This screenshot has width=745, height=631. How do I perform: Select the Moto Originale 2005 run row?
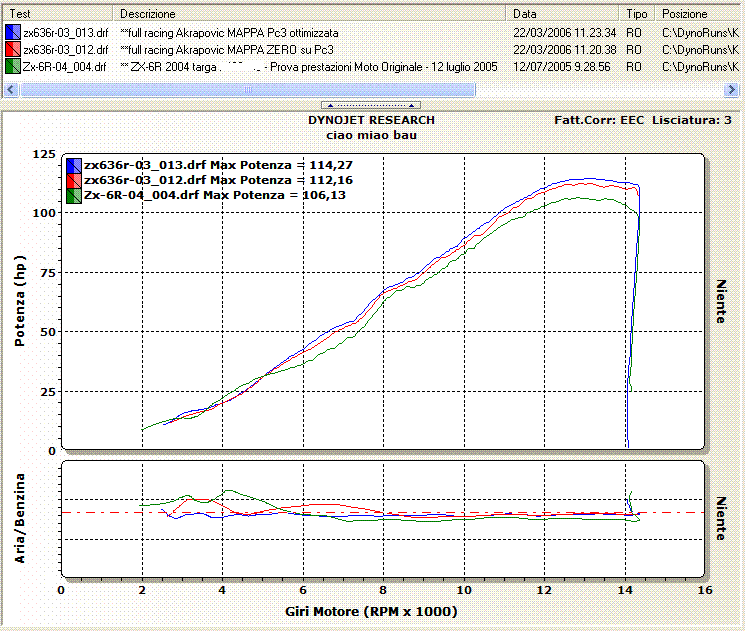tap(300, 66)
